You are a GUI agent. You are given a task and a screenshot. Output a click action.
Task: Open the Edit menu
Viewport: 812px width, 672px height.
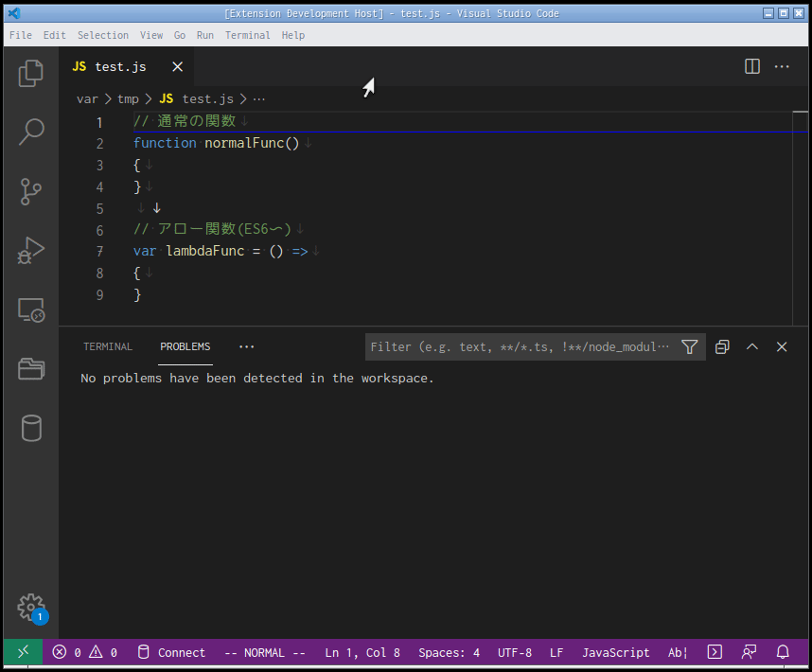coord(54,35)
